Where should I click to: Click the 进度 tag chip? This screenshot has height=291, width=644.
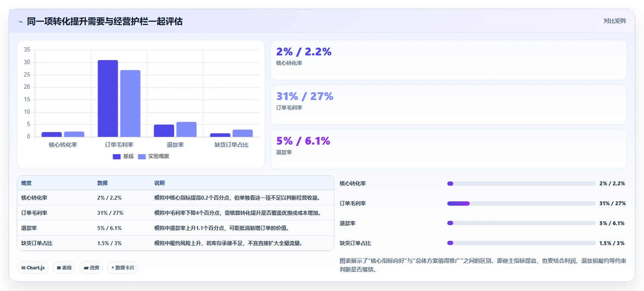(92, 268)
